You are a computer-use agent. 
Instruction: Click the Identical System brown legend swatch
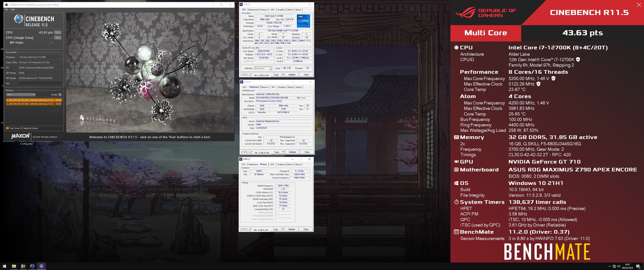tap(22, 128)
